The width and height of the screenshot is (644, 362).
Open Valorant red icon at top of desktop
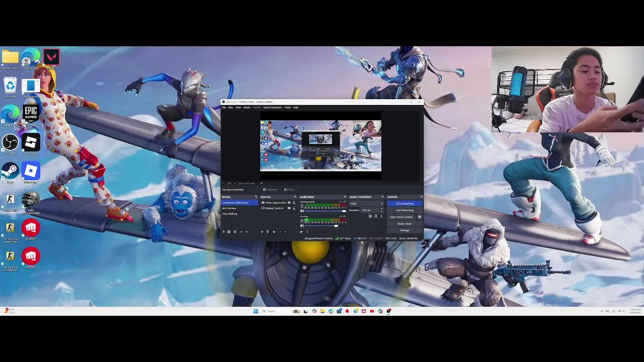tap(51, 56)
